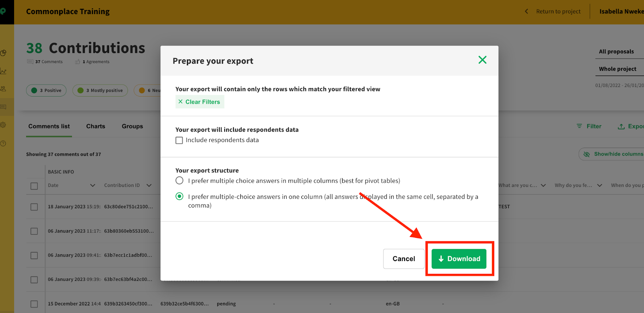Click the Isabella Nweke user name
644x313 pixels.
point(621,11)
